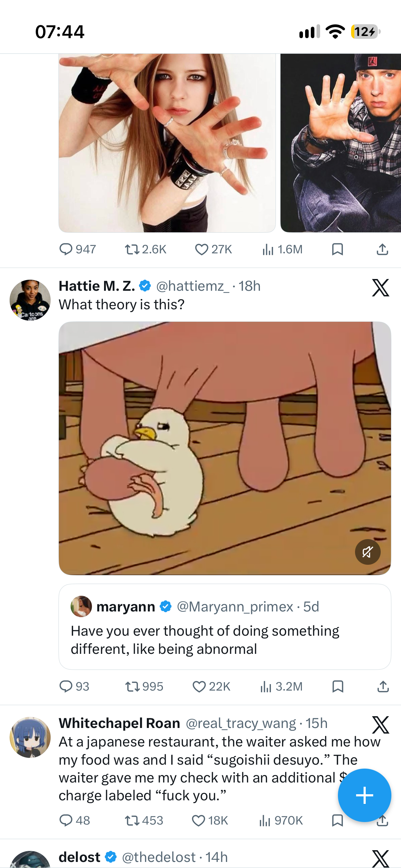The width and height of the screenshot is (401, 868).
Task: Retweet the post with 2.6K reposts
Action: click(x=145, y=249)
